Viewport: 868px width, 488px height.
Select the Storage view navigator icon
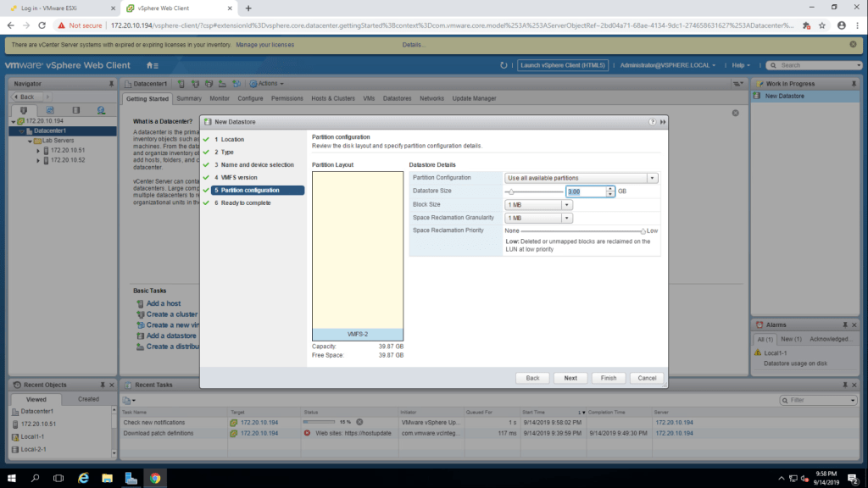(75, 110)
